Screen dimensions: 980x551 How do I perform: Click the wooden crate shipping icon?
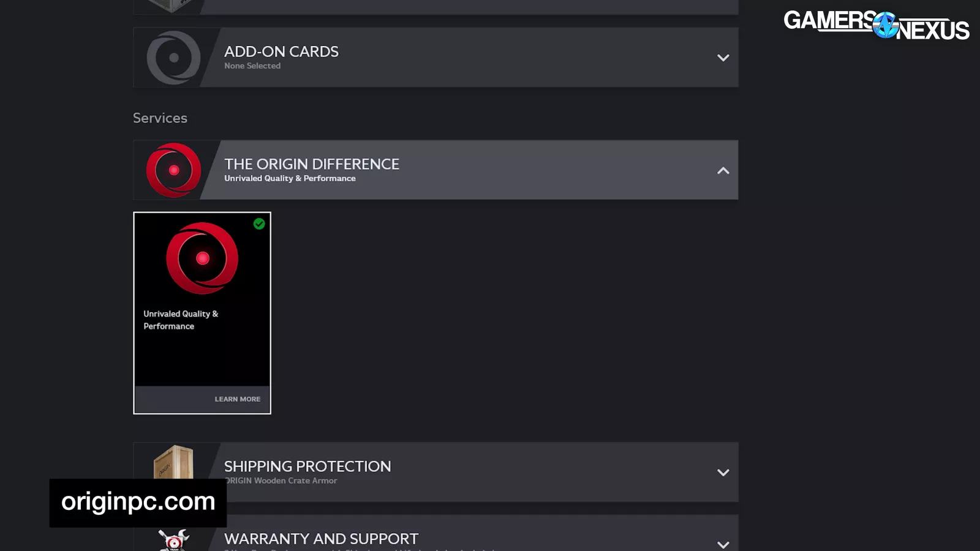173,462
